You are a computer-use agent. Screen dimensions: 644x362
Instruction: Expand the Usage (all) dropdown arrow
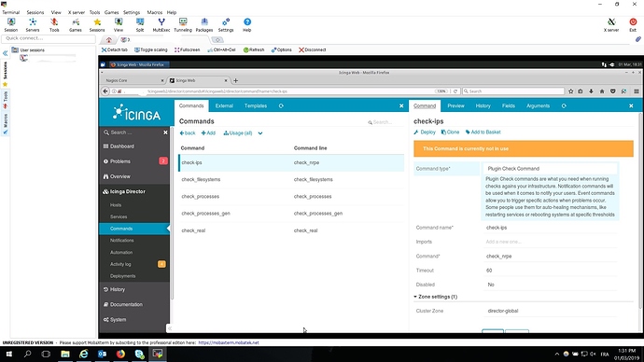(260, 133)
